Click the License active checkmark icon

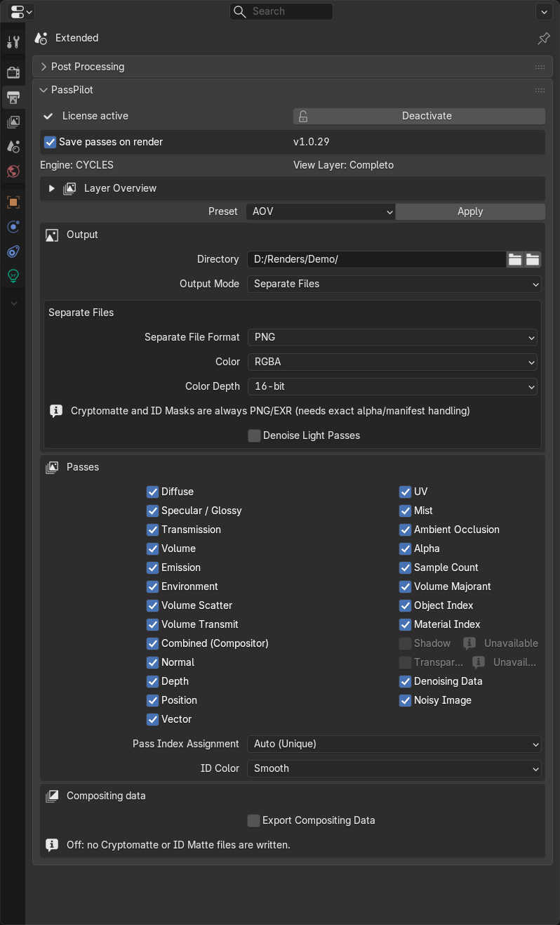[x=48, y=116]
